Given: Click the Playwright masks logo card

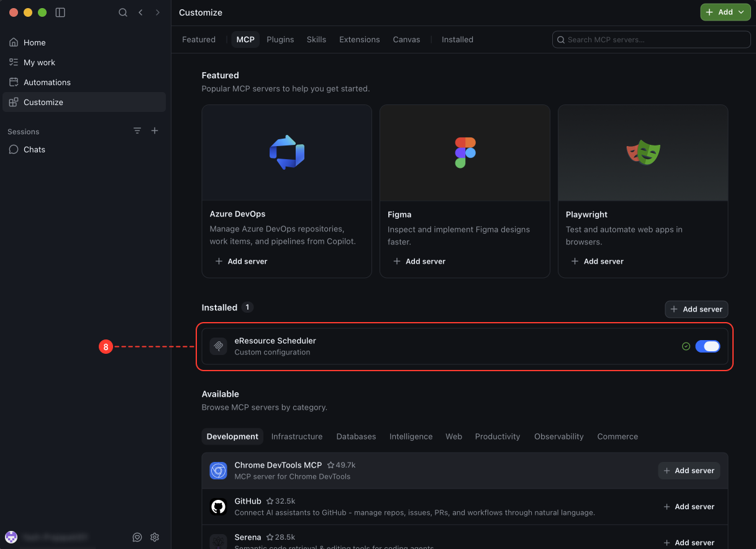Looking at the screenshot, I should click(x=643, y=152).
